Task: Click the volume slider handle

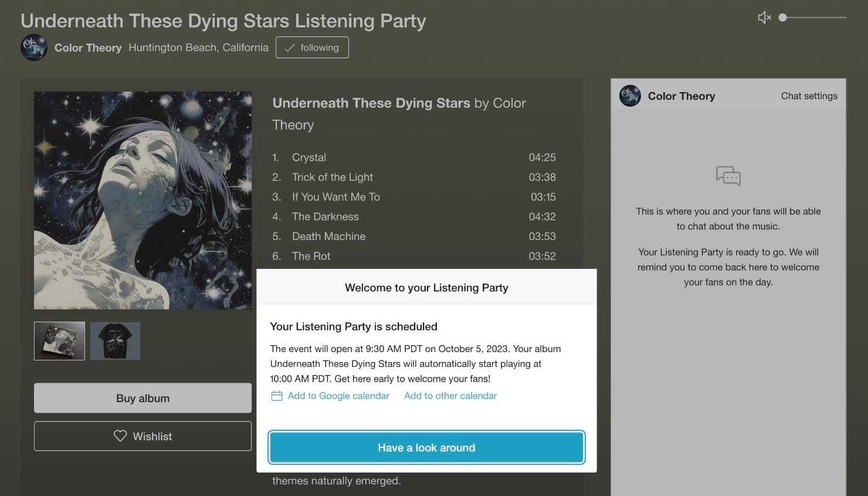Action: (x=782, y=18)
